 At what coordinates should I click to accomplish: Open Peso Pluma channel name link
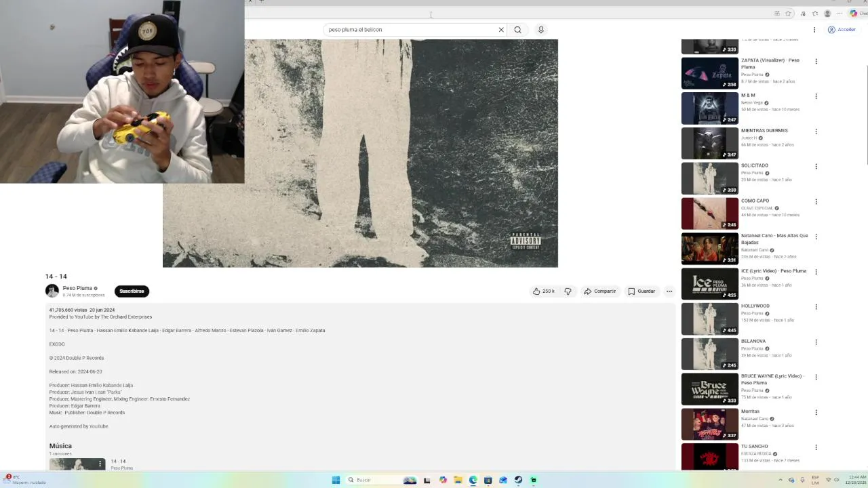(x=77, y=288)
